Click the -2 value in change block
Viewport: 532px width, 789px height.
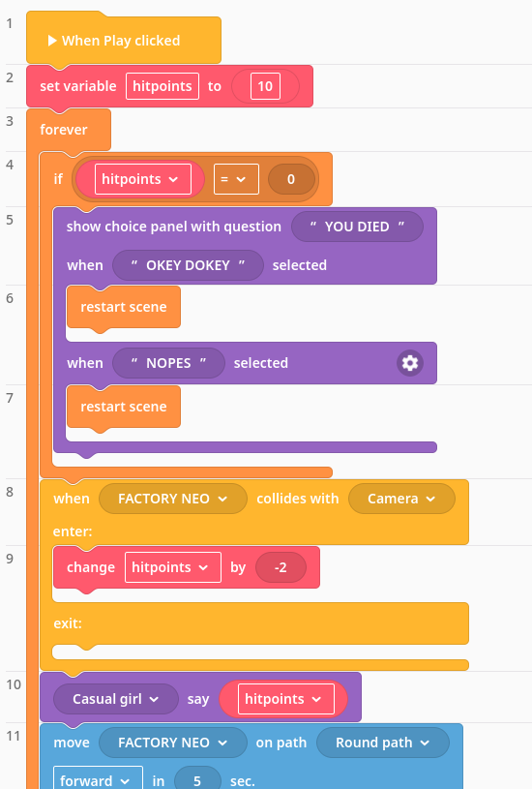281,567
